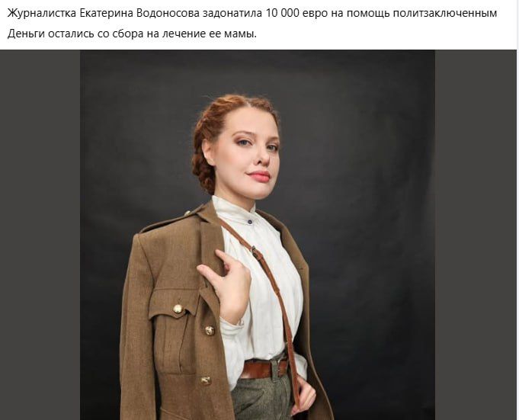Image resolution: width=519 pixels, height=420 pixels.
Task: Click the dark gray margin right of photo
Action: pyautogui.click(x=476, y=235)
